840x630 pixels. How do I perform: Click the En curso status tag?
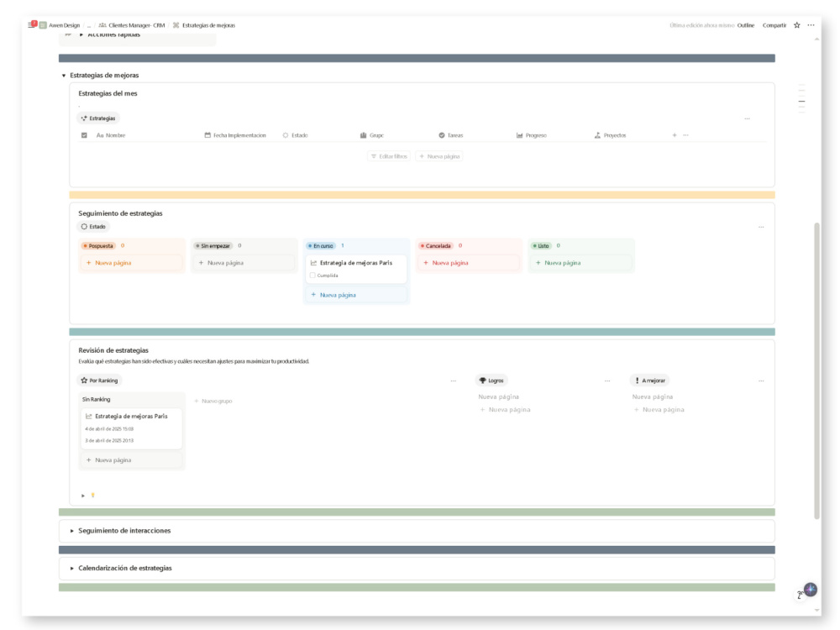[x=321, y=246]
